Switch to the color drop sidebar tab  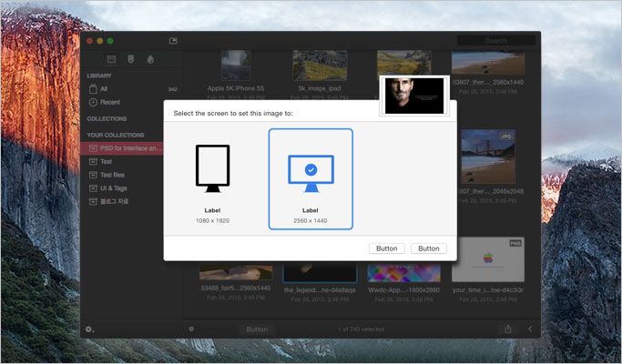[150, 59]
